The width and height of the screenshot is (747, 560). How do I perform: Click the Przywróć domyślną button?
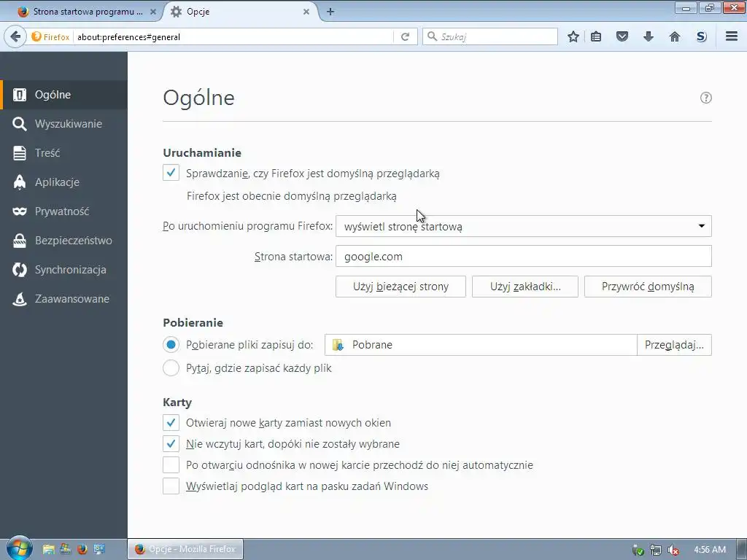(x=648, y=287)
